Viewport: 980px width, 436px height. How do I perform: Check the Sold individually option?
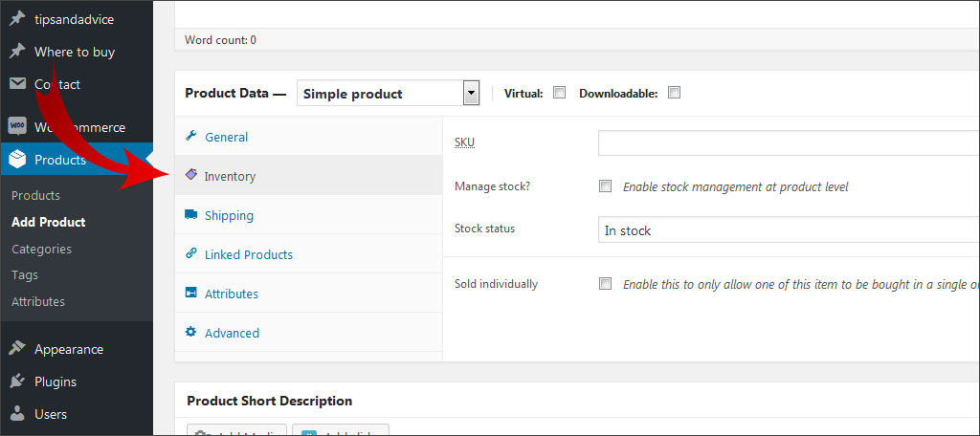pyautogui.click(x=605, y=284)
